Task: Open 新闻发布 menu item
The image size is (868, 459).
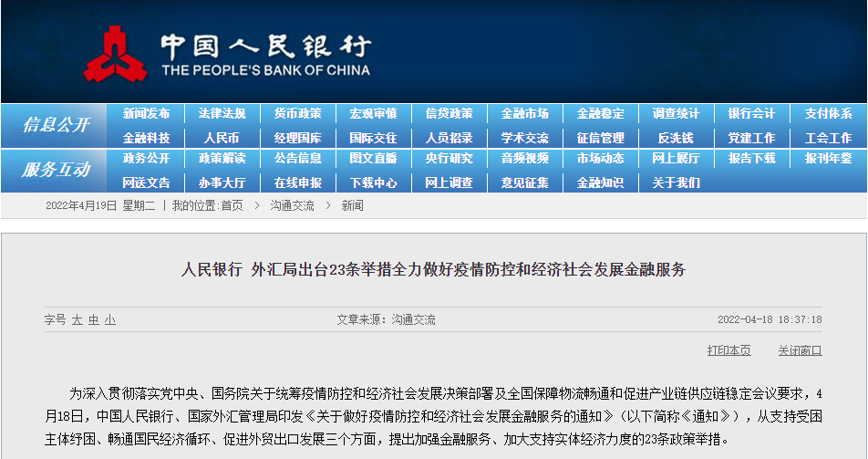Action: click(146, 114)
